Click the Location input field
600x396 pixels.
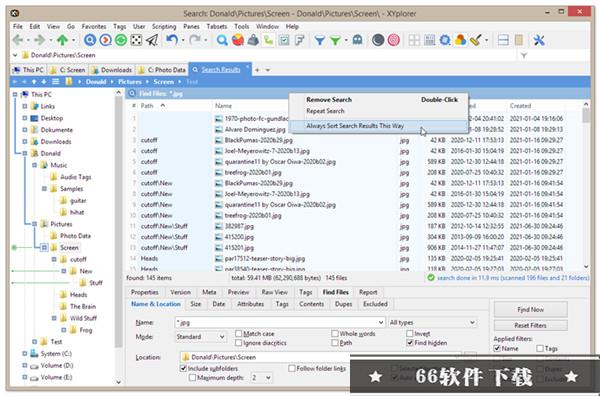tap(320, 357)
